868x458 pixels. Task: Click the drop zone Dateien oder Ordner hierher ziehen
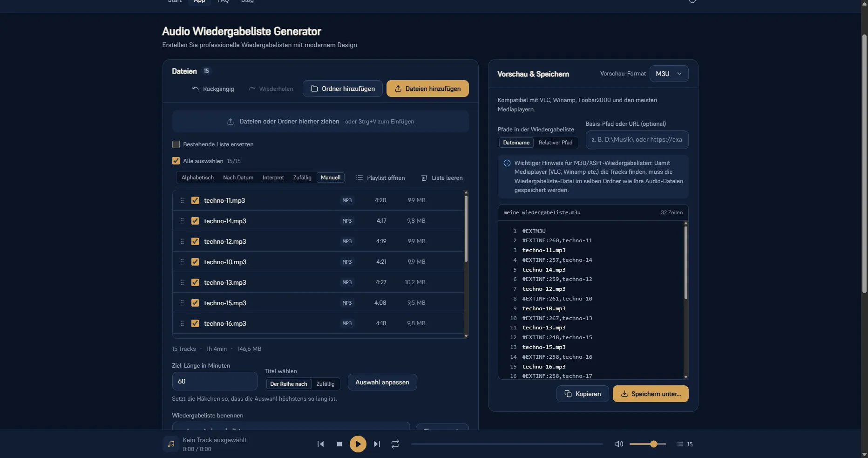(320, 122)
